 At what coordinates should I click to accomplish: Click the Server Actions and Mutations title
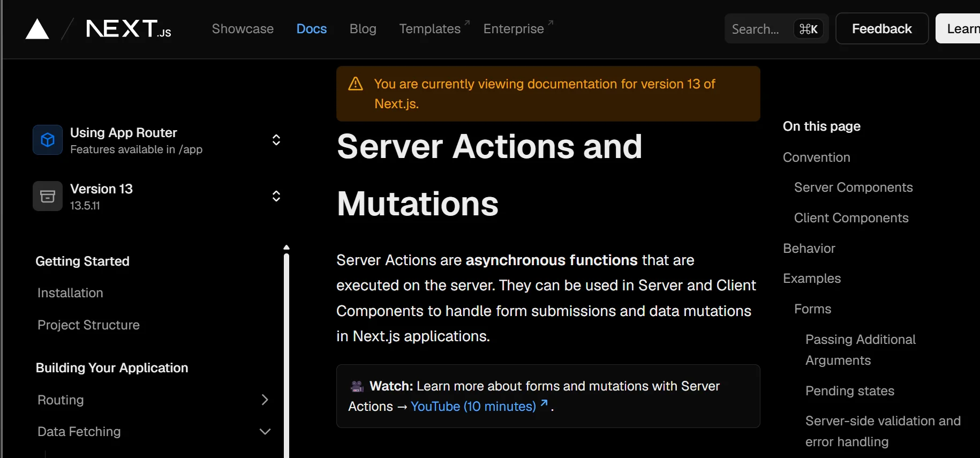(489, 175)
